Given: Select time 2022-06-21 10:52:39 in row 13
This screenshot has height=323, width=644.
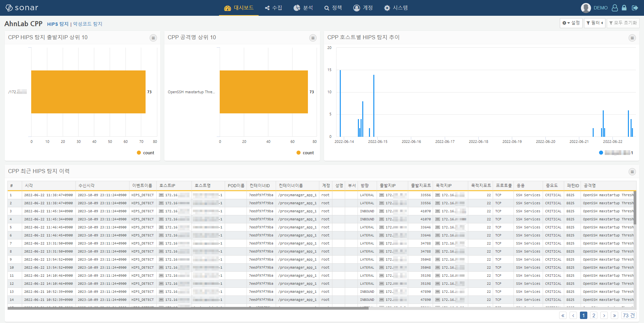Looking at the screenshot, I should [49, 291].
